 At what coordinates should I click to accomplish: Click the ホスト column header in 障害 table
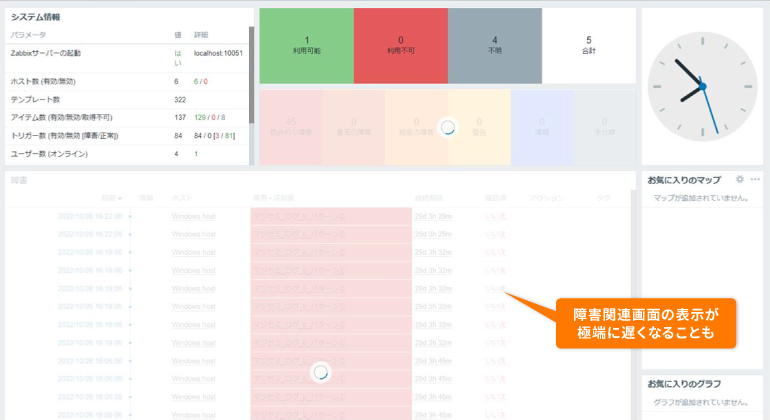(182, 198)
